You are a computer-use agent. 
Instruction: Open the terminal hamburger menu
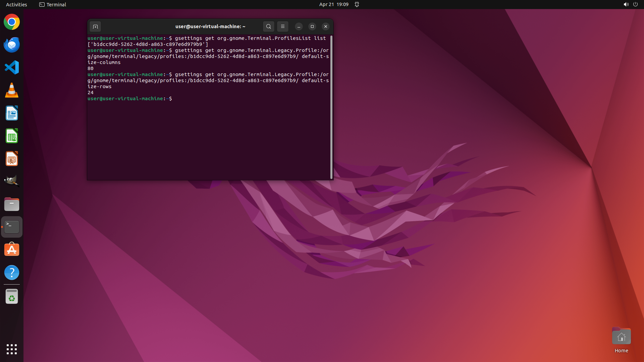pos(282,26)
